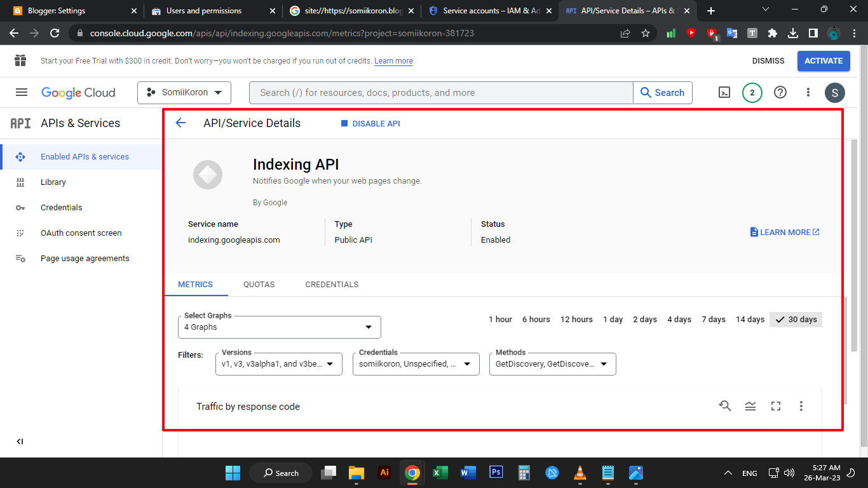Click the Disable API button
Viewport: 868px width, 488px height.
[370, 123]
